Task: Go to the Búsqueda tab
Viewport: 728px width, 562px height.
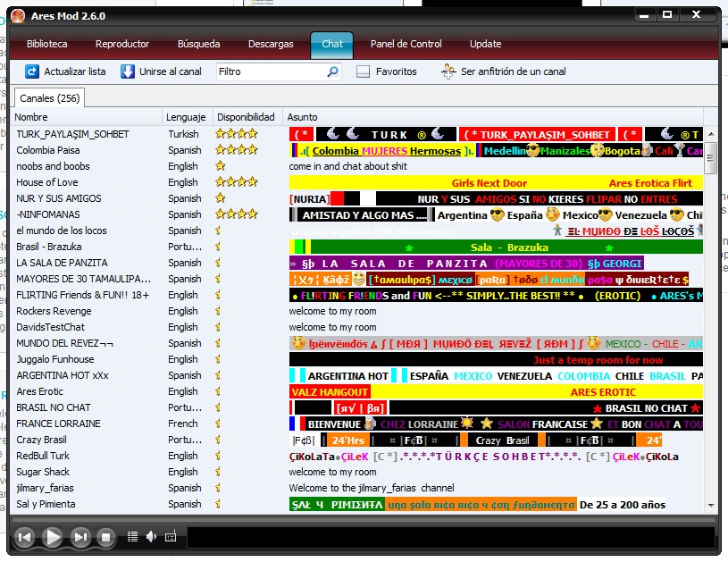Action: (198, 44)
